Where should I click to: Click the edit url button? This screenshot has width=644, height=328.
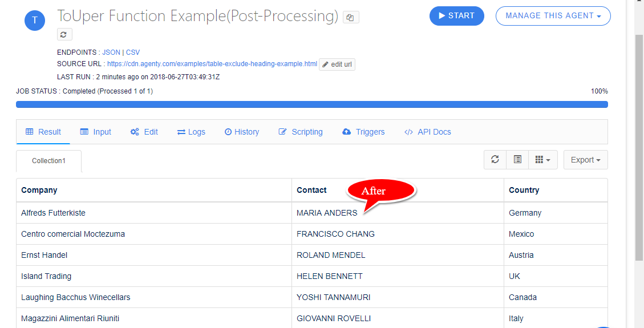pos(337,64)
